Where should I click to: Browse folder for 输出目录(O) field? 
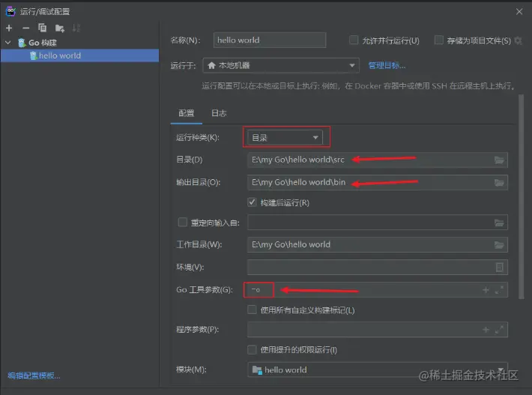coord(499,183)
